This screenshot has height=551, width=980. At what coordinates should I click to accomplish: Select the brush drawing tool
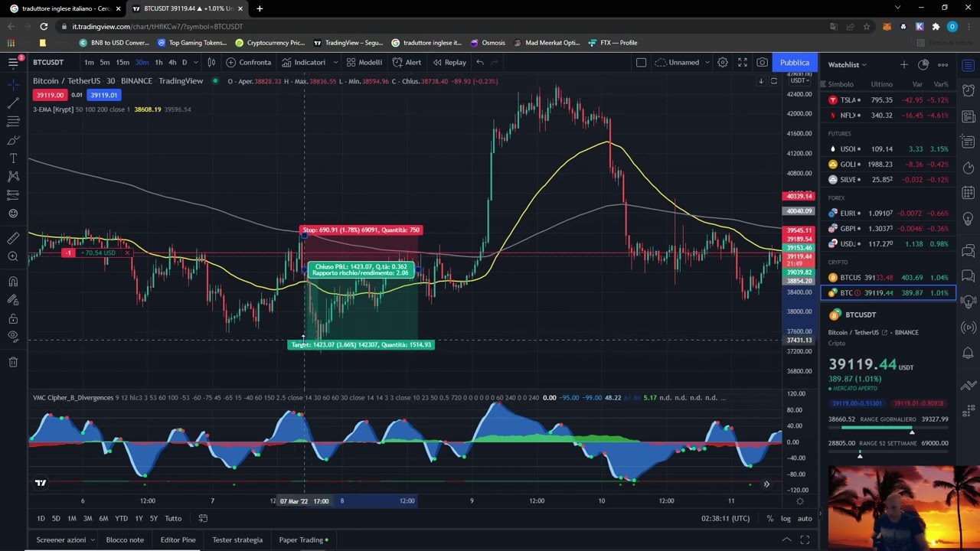13,140
